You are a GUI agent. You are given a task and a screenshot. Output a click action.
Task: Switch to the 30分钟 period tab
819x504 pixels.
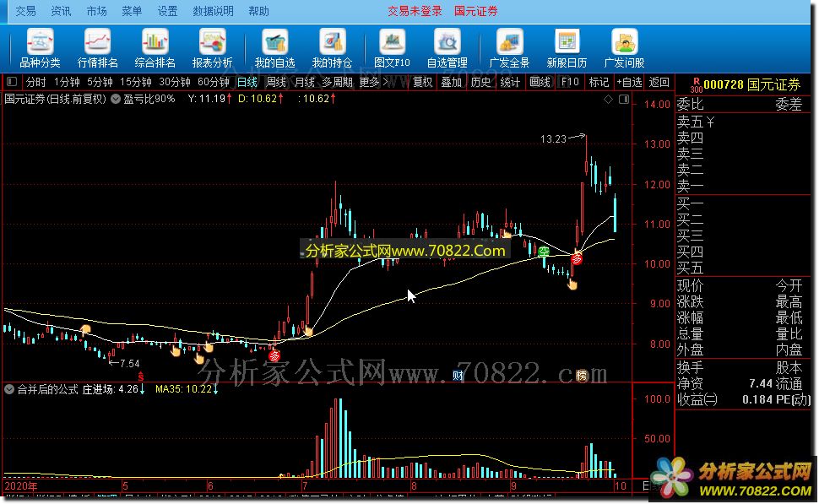click(175, 82)
